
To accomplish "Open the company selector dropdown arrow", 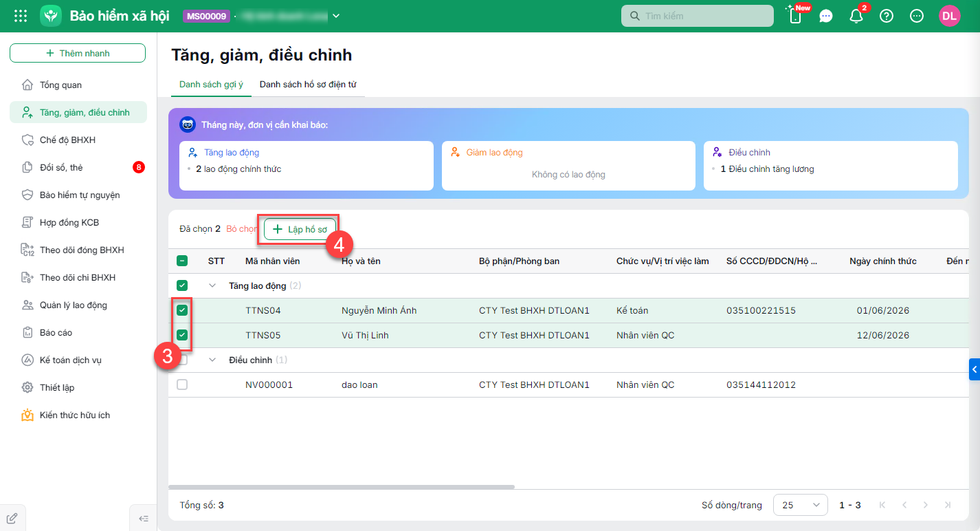I will [336, 16].
